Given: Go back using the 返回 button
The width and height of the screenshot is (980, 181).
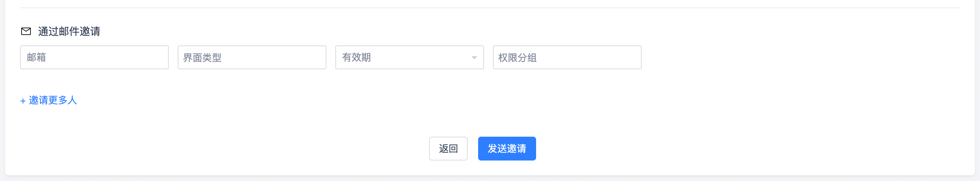Looking at the screenshot, I should [x=448, y=149].
